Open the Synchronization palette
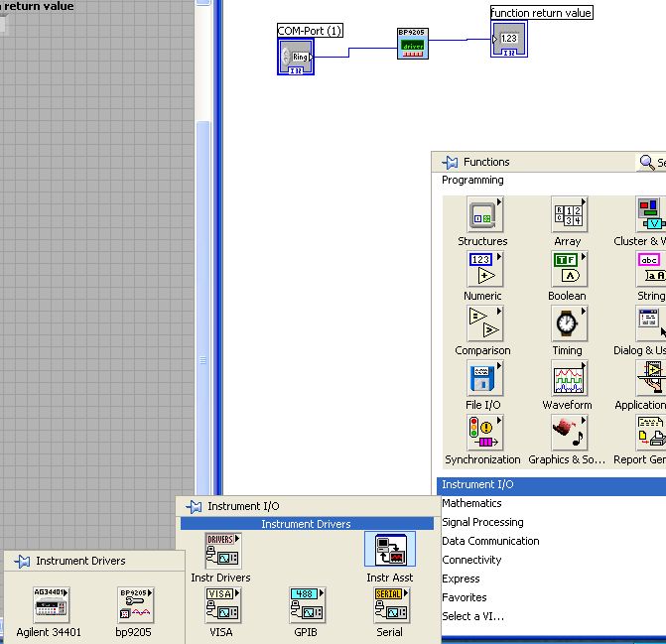This screenshot has height=644, width=666. tap(484, 433)
